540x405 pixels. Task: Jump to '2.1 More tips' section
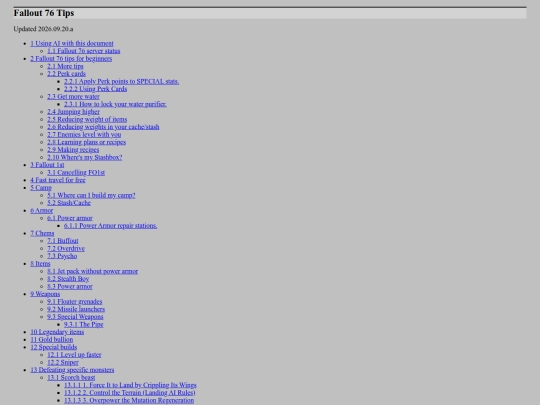pyautogui.click(x=65, y=66)
